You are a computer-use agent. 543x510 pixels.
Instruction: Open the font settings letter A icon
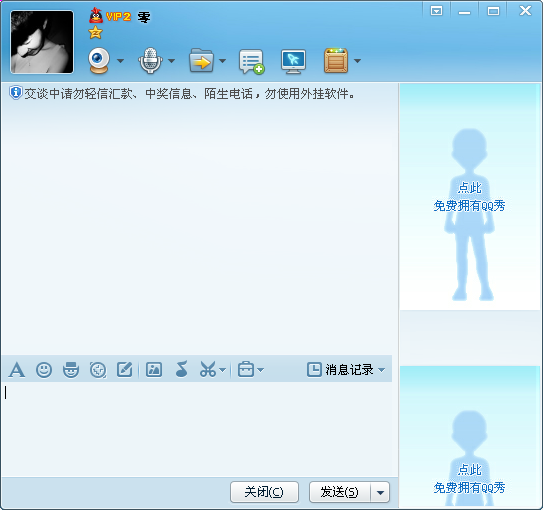tap(17, 370)
